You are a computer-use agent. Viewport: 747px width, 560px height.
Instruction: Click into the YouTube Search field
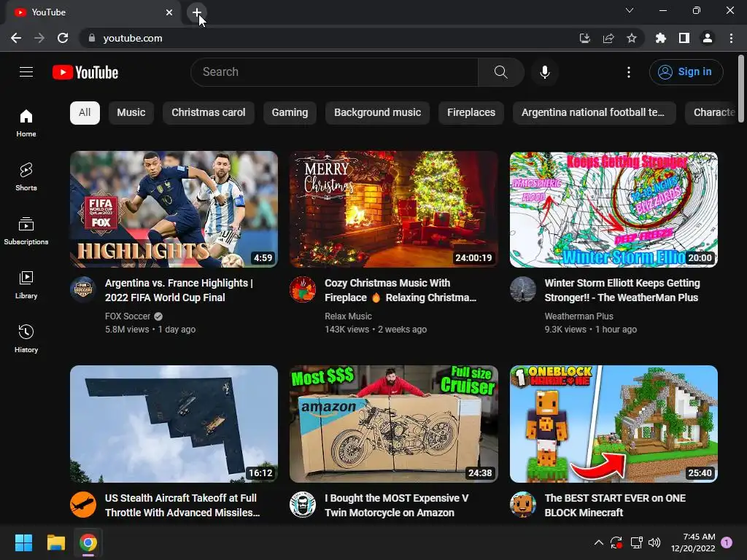pyautogui.click(x=334, y=72)
